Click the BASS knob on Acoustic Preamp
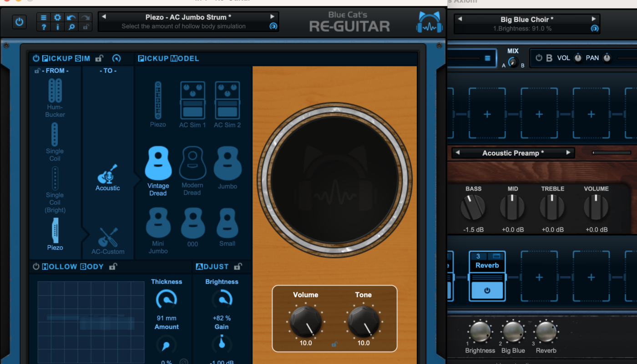The height and width of the screenshot is (364, 637). pos(473,208)
